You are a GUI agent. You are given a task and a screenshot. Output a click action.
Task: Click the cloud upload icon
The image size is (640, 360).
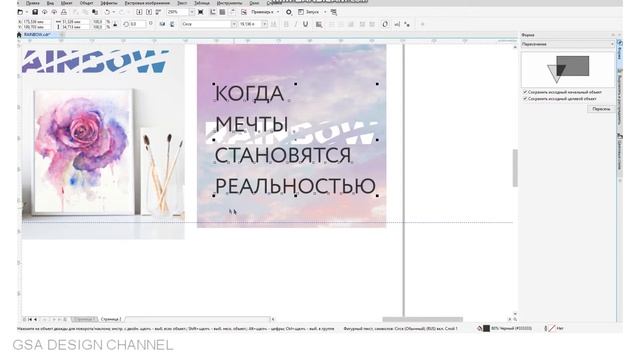[x=44, y=12]
